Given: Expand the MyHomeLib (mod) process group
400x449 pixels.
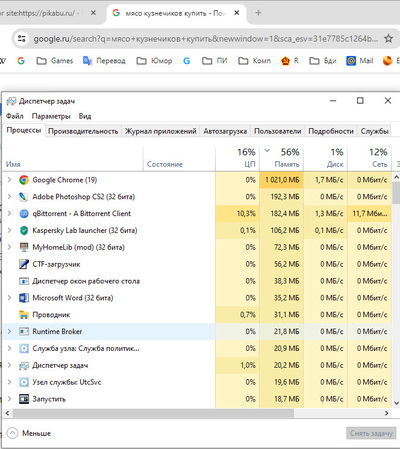Looking at the screenshot, I should tap(9, 247).
